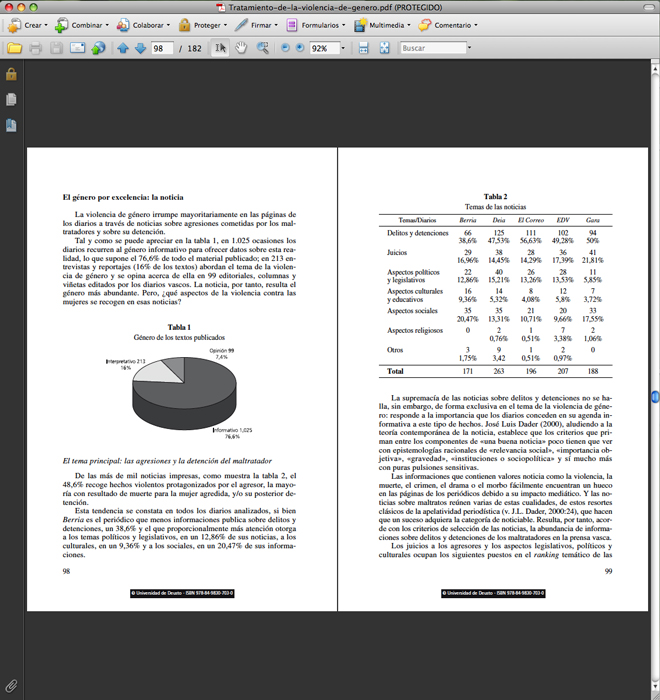Open the Firmar menu
Viewport: 660px width, 700px height.
click(256, 25)
